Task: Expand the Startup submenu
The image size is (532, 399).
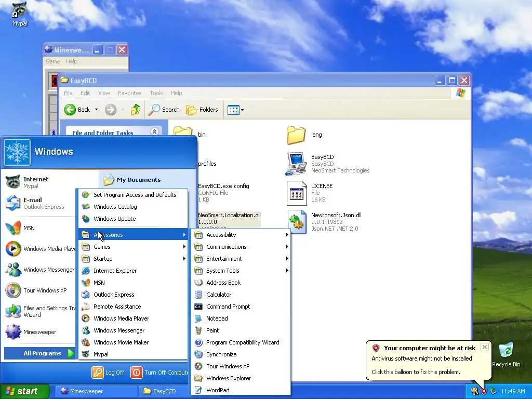Action: point(133,259)
